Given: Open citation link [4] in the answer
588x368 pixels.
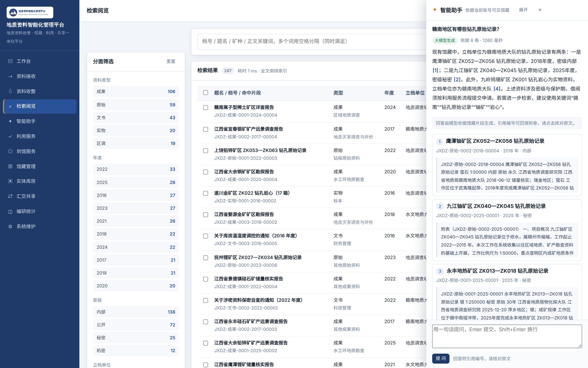Looking at the screenshot, I should coord(497,89).
